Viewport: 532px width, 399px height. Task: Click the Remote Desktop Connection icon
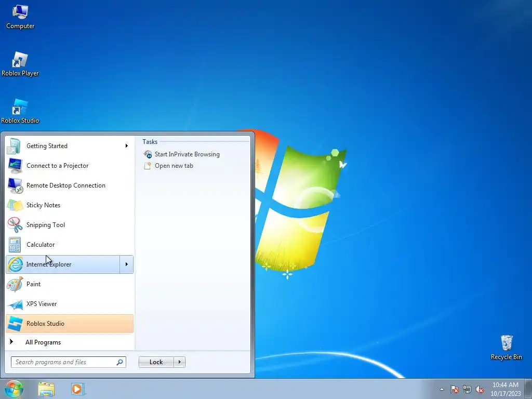15,185
